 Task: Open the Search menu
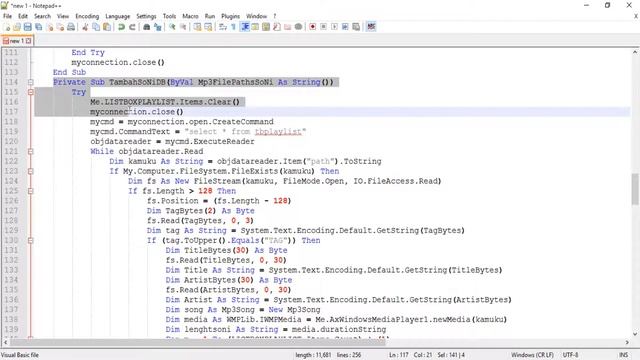(x=42, y=16)
